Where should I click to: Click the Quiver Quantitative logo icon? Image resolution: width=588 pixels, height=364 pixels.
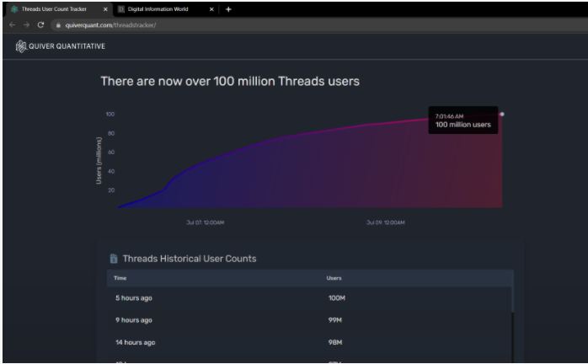pyautogui.click(x=21, y=46)
